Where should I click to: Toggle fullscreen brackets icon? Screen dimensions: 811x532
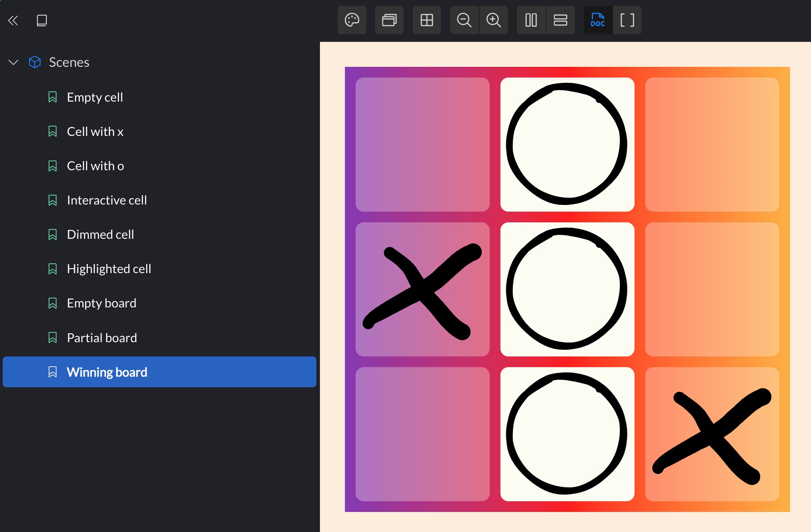(x=627, y=20)
